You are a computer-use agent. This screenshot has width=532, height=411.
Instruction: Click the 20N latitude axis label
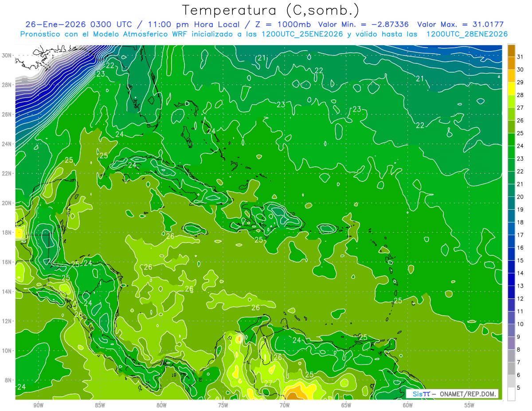[x=7, y=203]
